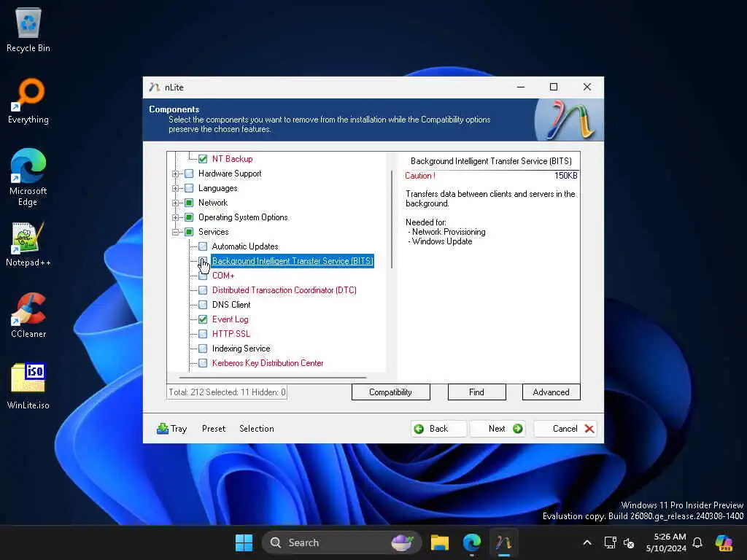Open the Copilot preview icon
The height and width of the screenshot is (560, 747).
(x=724, y=542)
